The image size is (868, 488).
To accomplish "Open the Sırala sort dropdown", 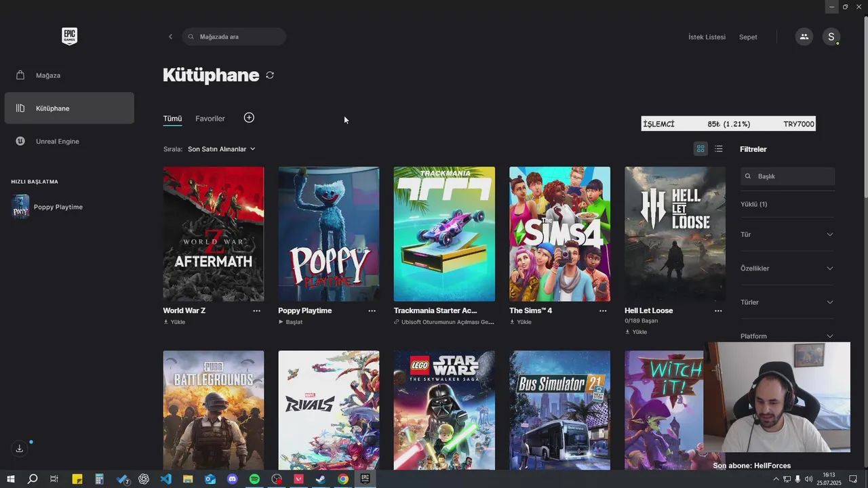I will coord(221,149).
